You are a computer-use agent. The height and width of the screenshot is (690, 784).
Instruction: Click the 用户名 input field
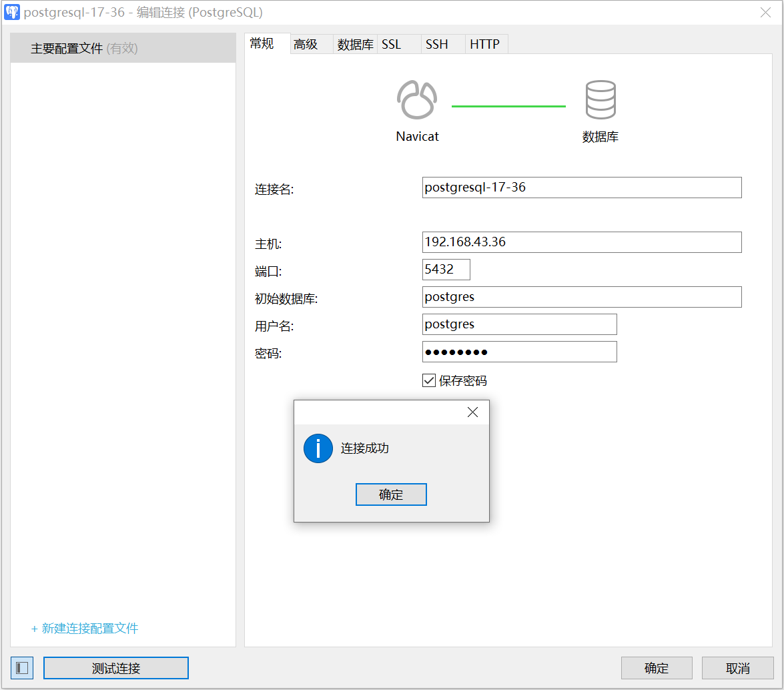tap(520, 324)
